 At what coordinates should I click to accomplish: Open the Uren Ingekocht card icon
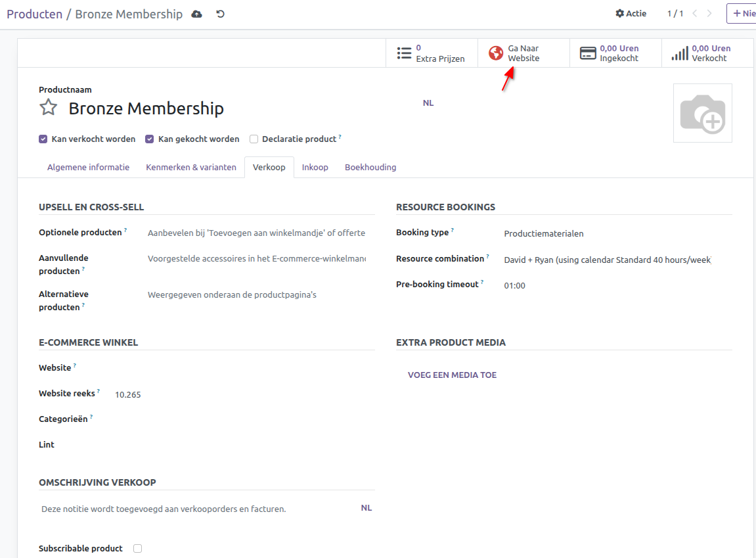tap(588, 53)
